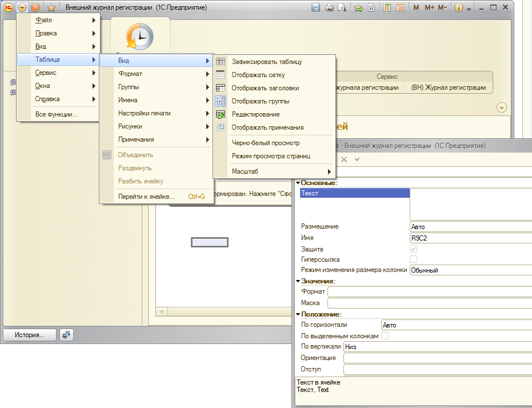Toggle Отображать сетку option

(274, 75)
